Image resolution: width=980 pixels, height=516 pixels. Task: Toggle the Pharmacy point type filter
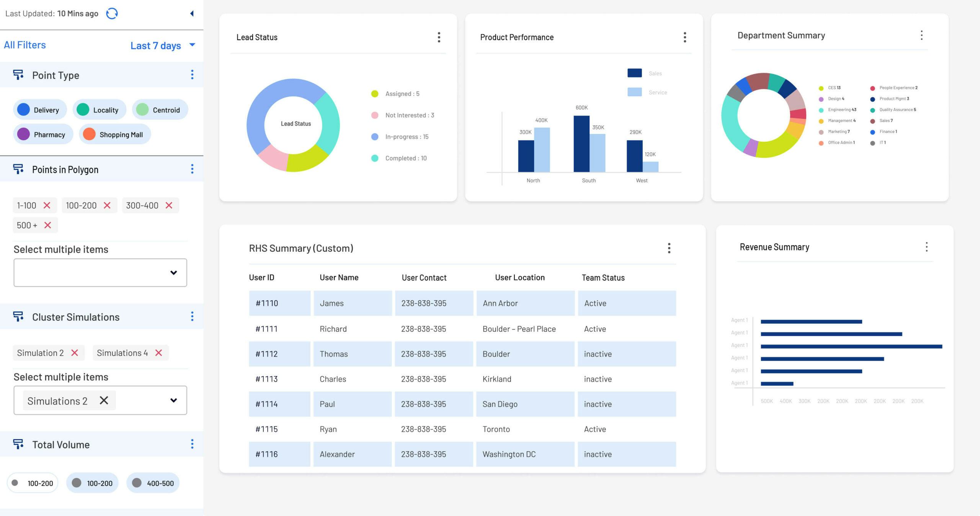(x=43, y=134)
